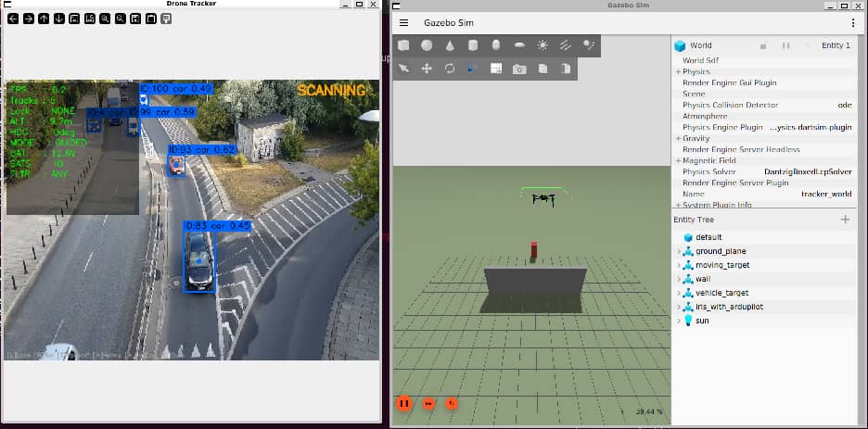Click the paste entity icon in Gazebo
Screen dimensions: 868x429
coord(565,69)
